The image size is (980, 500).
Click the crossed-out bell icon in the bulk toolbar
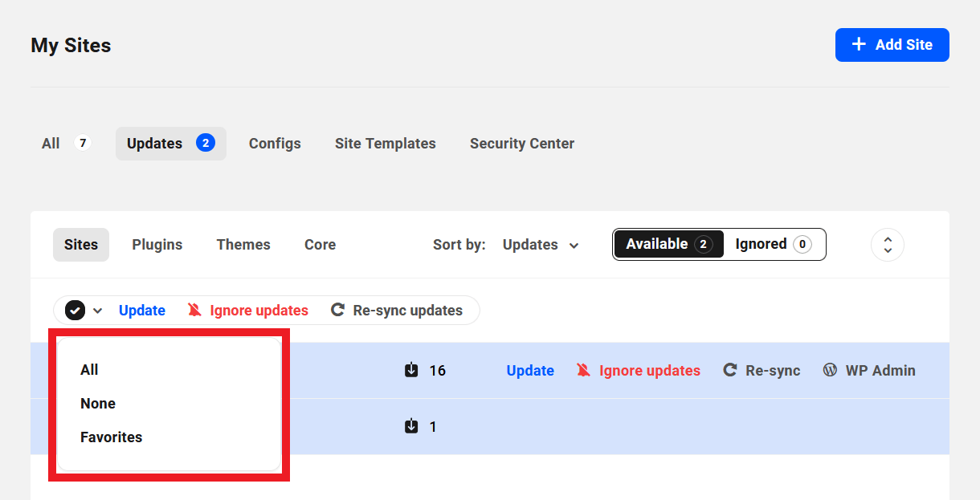194,311
